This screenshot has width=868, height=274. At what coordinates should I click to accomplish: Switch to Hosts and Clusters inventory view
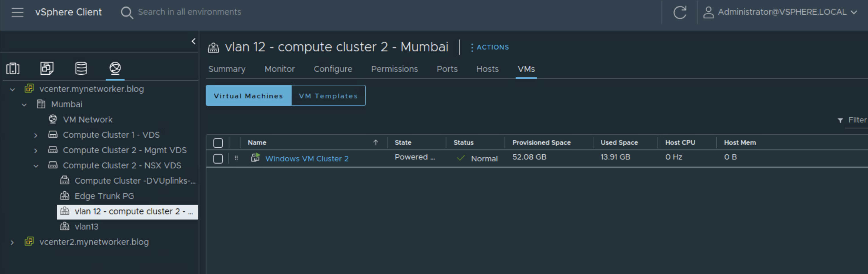(x=13, y=68)
